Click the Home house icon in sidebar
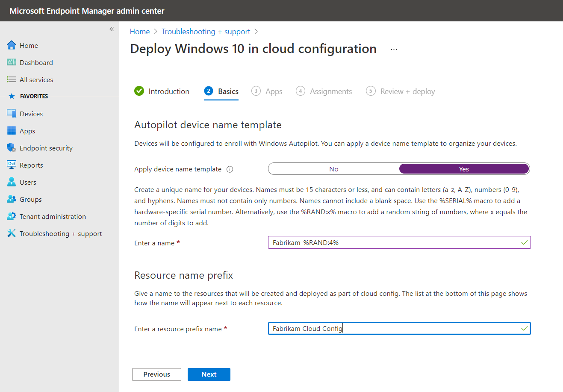563x392 pixels. (12, 45)
